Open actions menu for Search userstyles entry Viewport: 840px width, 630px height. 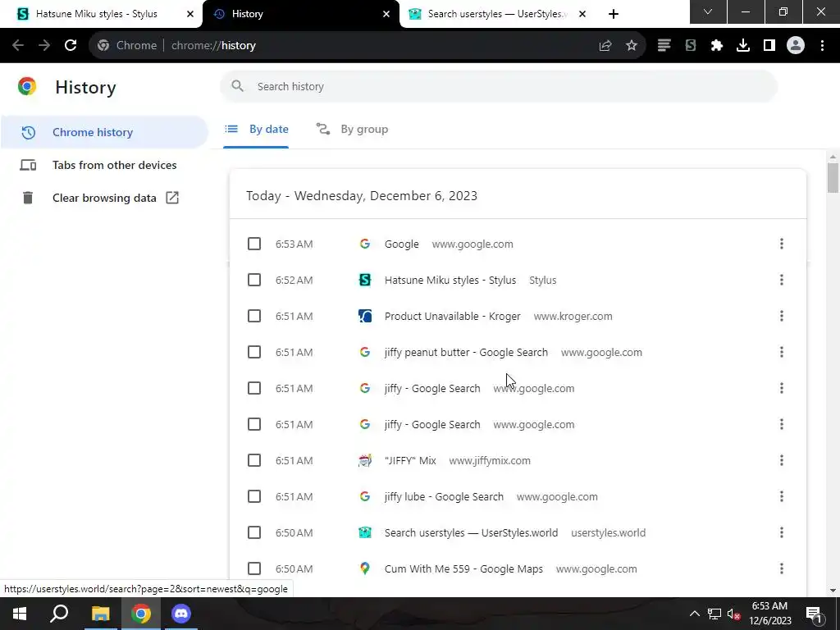coord(782,532)
